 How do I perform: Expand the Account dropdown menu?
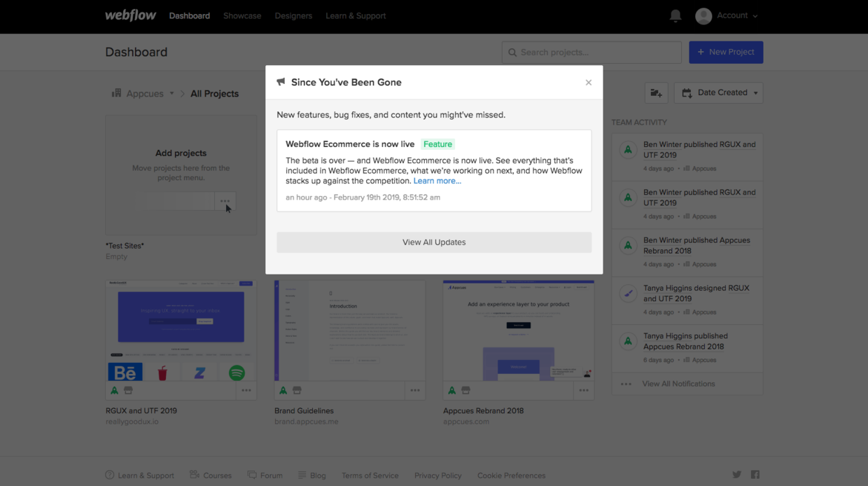click(726, 15)
